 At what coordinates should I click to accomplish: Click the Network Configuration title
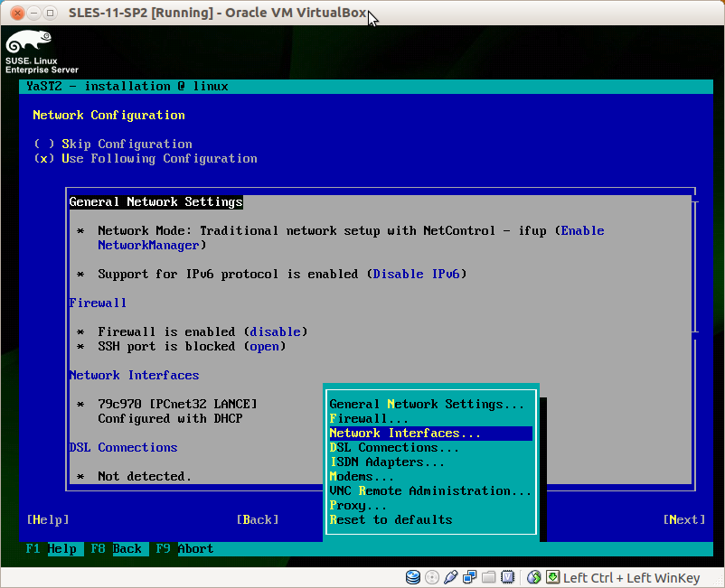[108, 115]
